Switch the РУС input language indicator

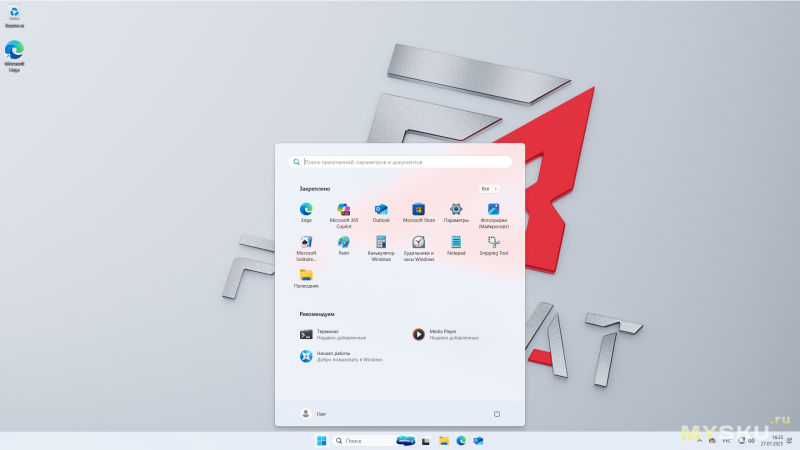(727, 441)
